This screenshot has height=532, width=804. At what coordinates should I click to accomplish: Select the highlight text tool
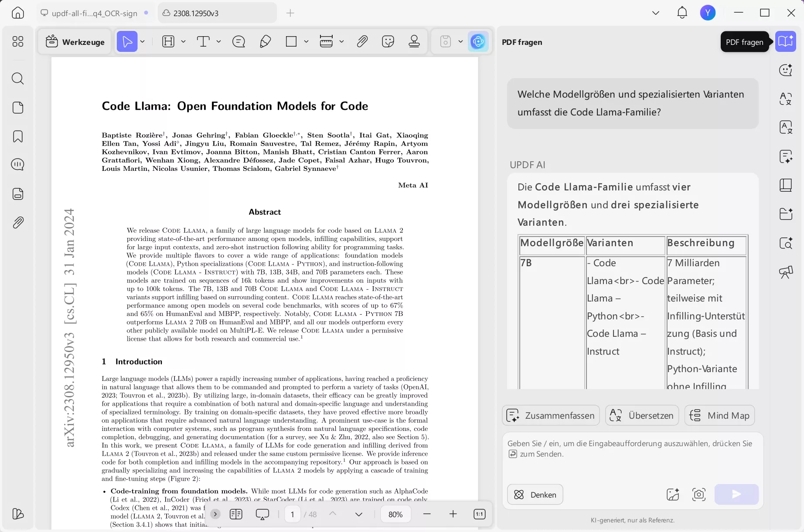point(168,41)
